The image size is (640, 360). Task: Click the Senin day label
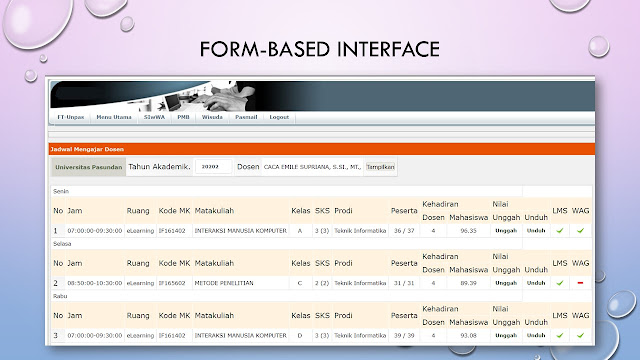61,191
